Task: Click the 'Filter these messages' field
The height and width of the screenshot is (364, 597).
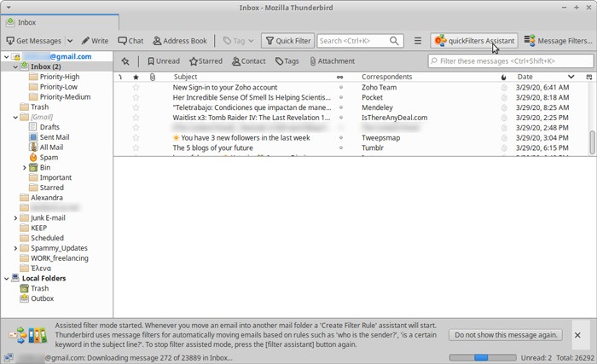Action: 511,61
